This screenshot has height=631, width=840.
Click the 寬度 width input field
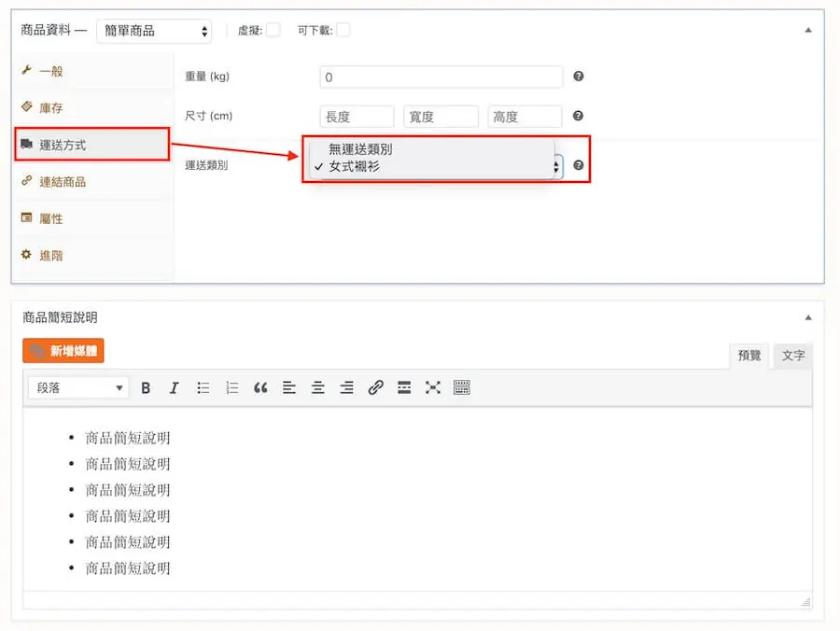[x=441, y=117]
